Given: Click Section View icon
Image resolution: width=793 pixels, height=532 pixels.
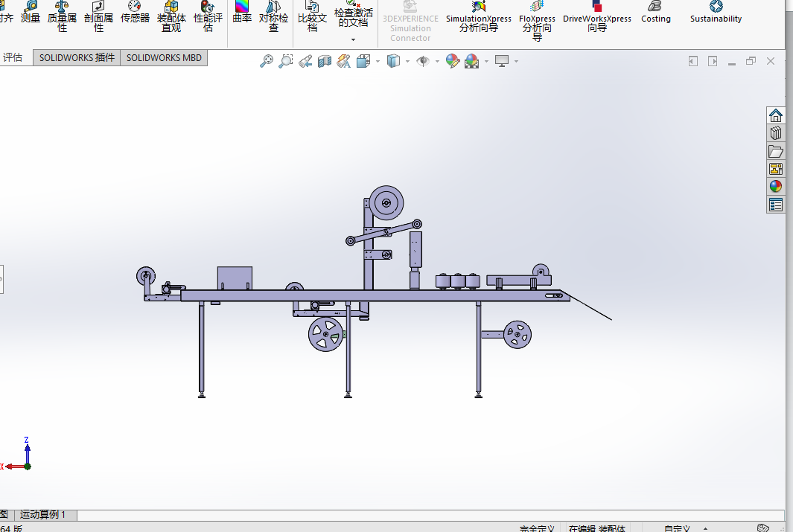Looking at the screenshot, I should point(324,61).
